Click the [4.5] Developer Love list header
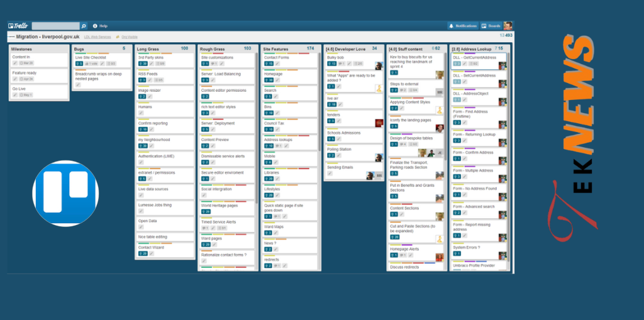 [x=345, y=49]
